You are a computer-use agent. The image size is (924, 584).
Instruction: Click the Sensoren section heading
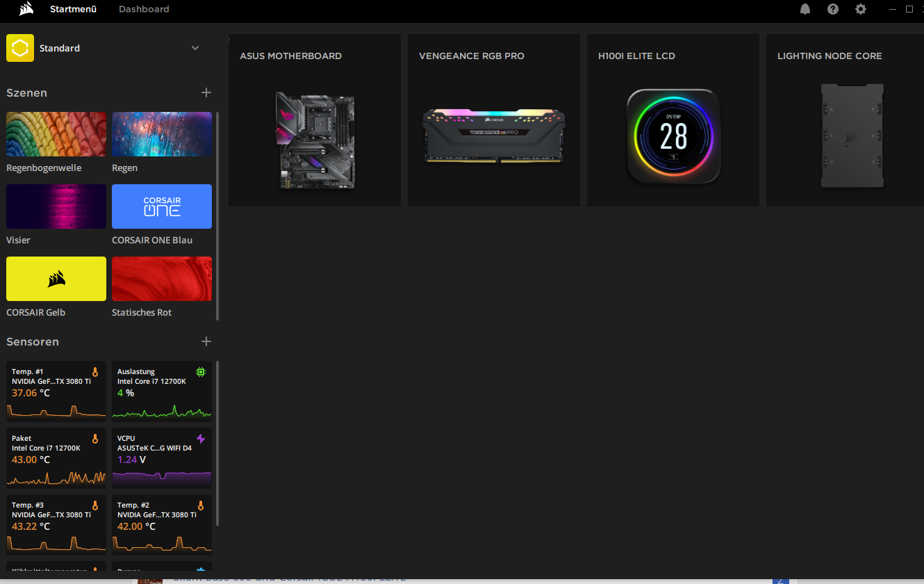tap(33, 341)
